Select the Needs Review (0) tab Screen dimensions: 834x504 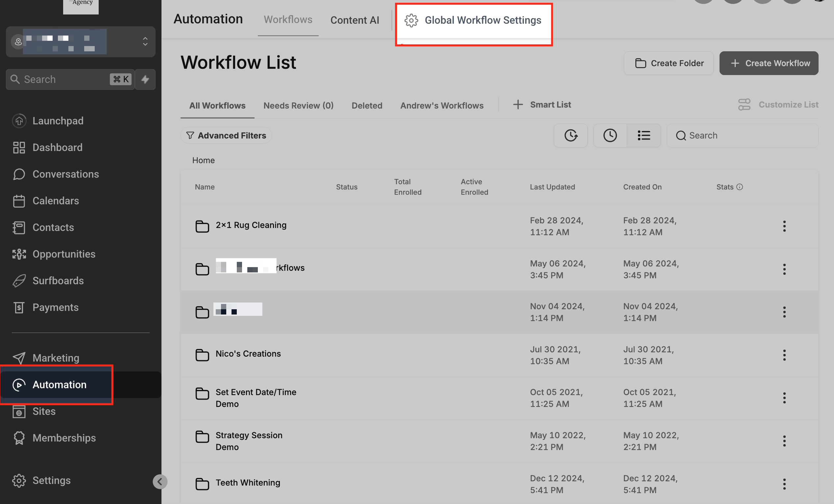(x=298, y=106)
